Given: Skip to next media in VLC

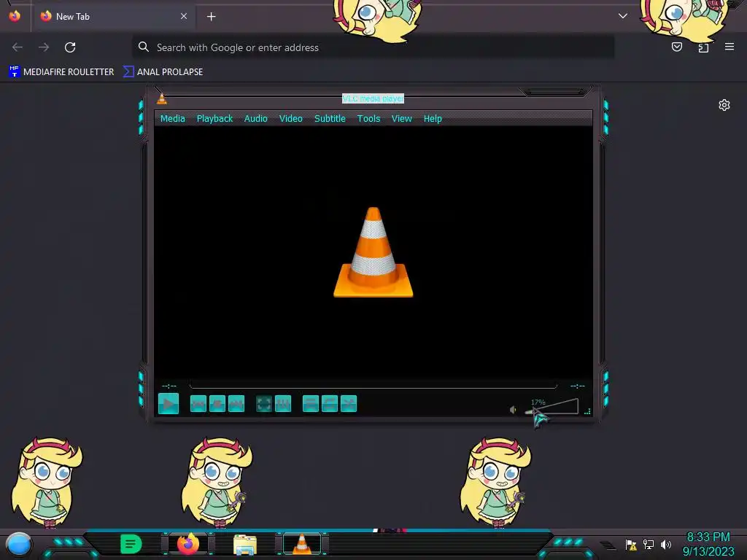Looking at the screenshot, I should (x=236, y=404).
